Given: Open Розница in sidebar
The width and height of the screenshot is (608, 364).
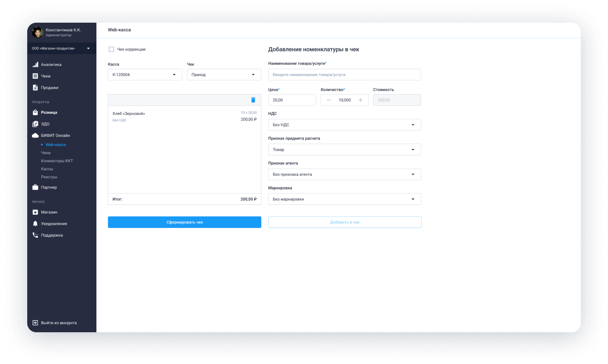Looking at the screenshot, I should click(49, 112).
